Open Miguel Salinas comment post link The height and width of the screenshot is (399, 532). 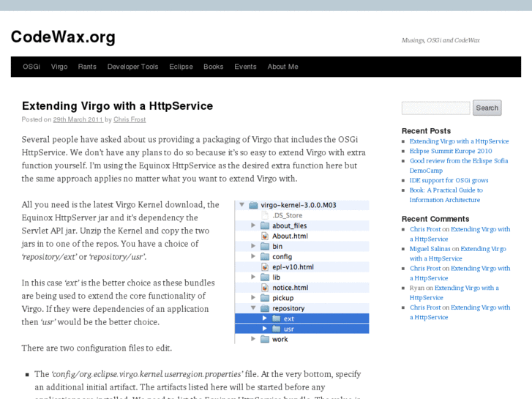point(457,253)
